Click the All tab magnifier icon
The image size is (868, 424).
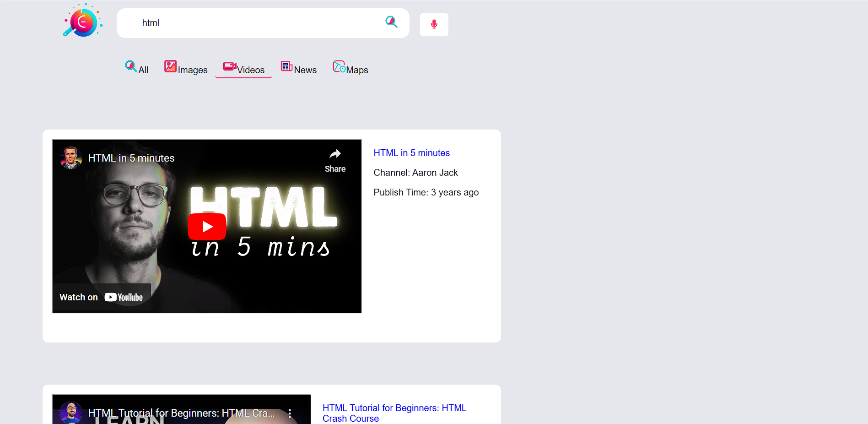[131, 66]
